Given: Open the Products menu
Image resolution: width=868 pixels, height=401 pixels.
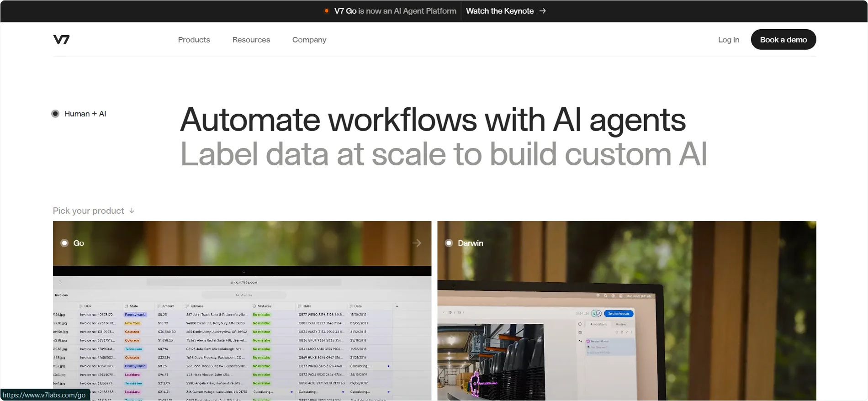Looking at the screenshot, I should coord(194,40).
